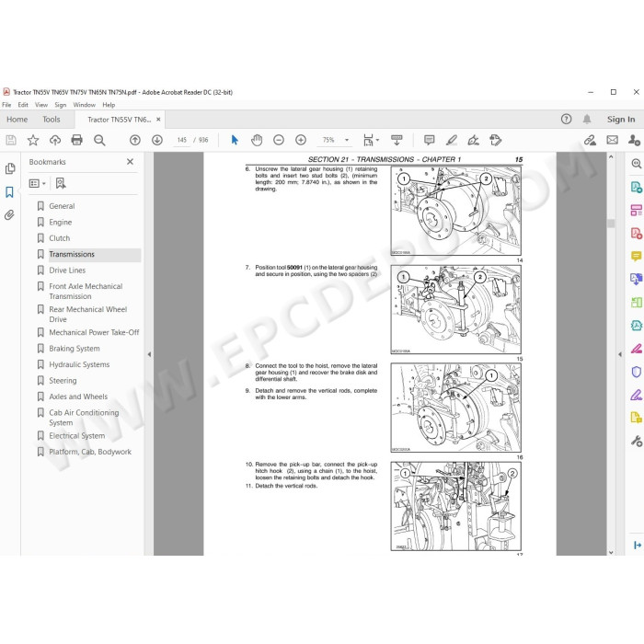Zoom out with minus button
Image resolution: width=644 pixels, height=644 pixels.
pos(279,141)
